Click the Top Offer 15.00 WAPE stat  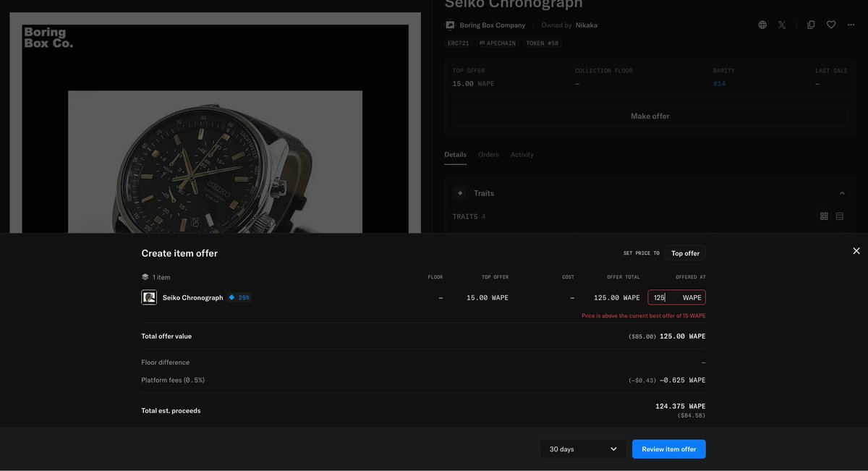point(474,84)
